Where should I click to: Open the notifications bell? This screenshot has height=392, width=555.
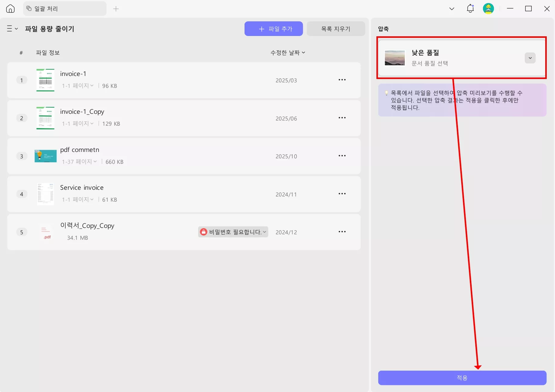(470, 9)
